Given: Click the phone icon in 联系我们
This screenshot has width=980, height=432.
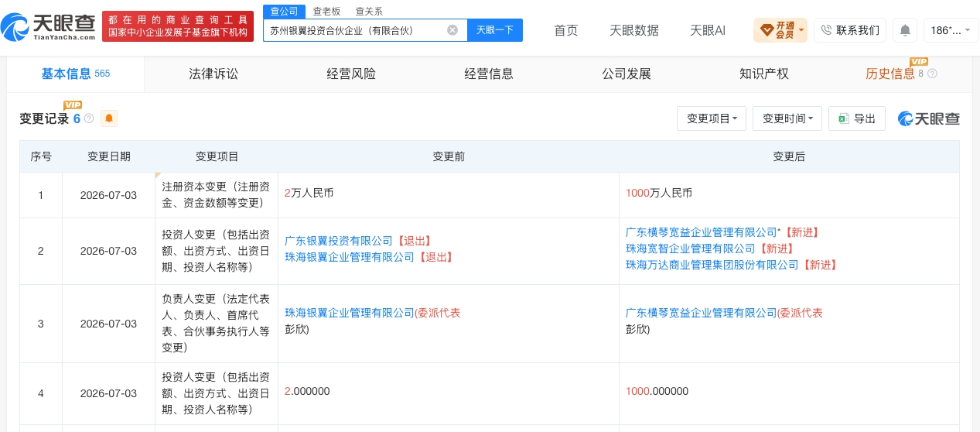Looking at the screenshot, I should [x=826, y=30].
